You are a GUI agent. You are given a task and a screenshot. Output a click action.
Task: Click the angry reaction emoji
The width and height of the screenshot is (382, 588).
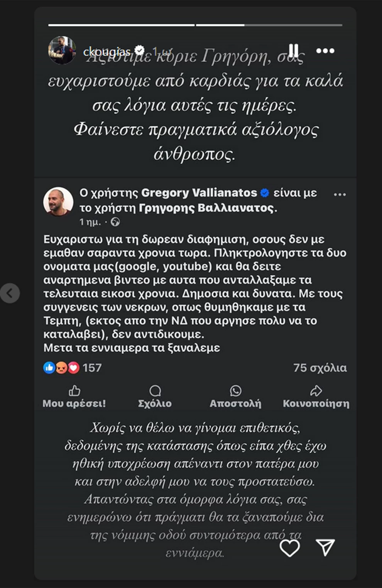[61, 368]
